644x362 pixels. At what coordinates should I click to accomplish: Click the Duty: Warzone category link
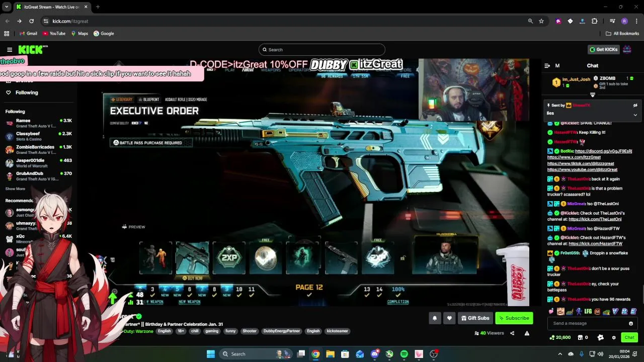[138, 331]
